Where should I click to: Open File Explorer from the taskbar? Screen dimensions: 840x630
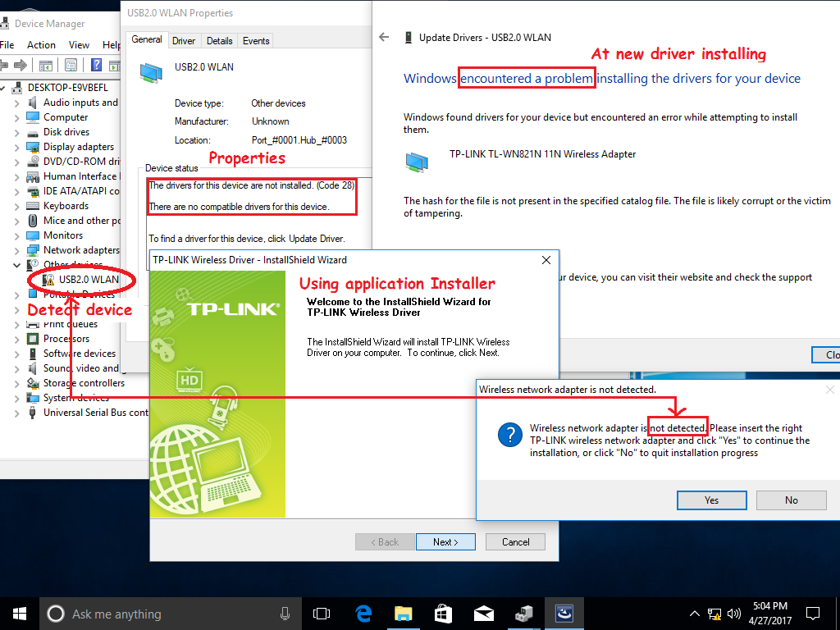(x=404, y=614)
